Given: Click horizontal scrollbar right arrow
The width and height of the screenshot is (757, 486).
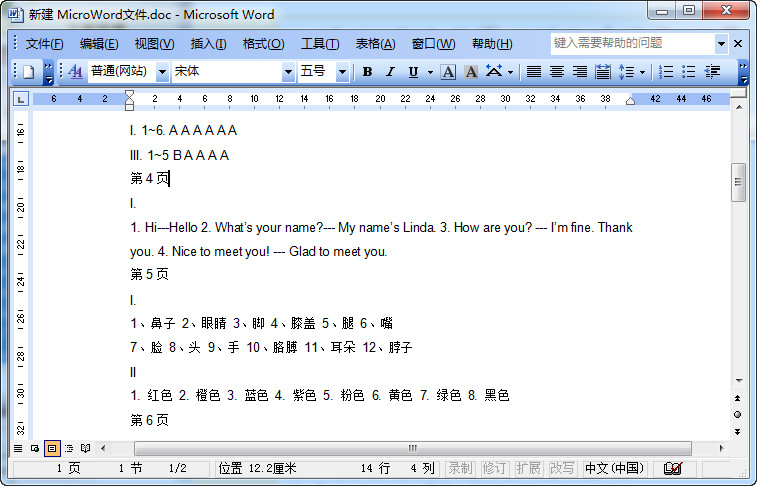Looking at the screenshot, I should pyautogui.click(x=721, y=449).
